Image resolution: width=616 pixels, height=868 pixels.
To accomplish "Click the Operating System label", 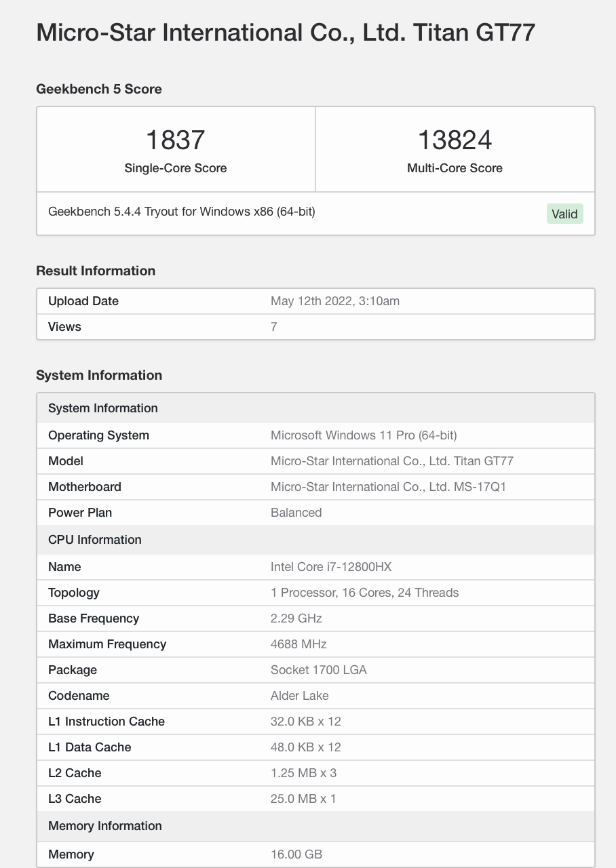I will click(x=98, y=435).
